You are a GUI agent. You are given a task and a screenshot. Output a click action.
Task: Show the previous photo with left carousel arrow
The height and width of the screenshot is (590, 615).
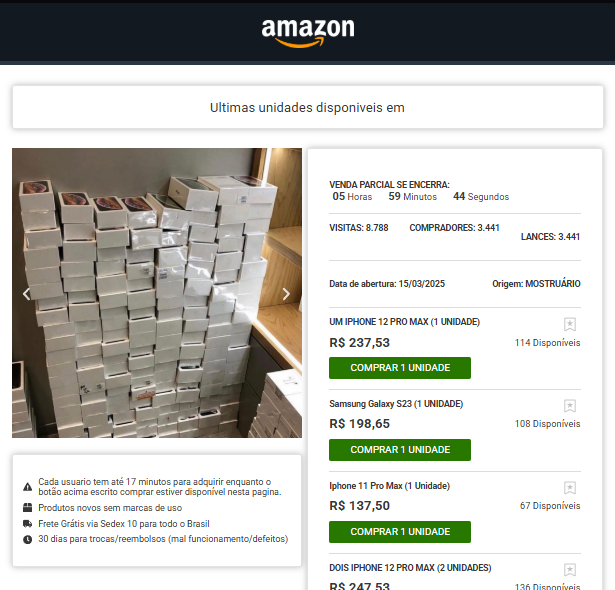26,294
